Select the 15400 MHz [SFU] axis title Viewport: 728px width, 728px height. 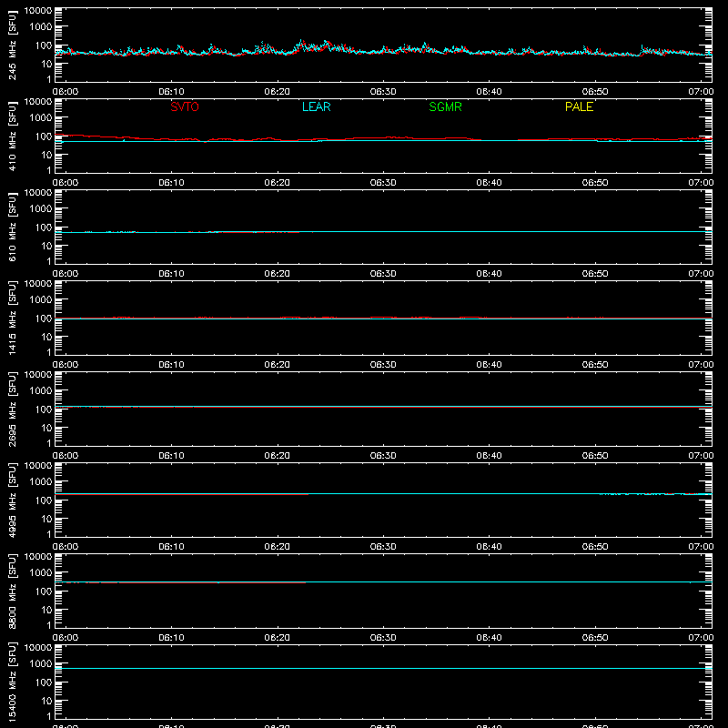(x=12, y=682)
